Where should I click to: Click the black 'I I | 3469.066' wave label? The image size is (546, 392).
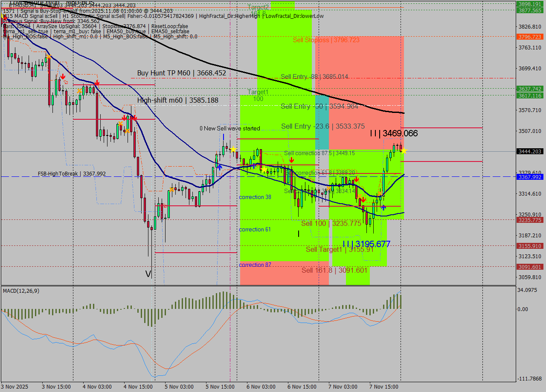pos(394,133)
